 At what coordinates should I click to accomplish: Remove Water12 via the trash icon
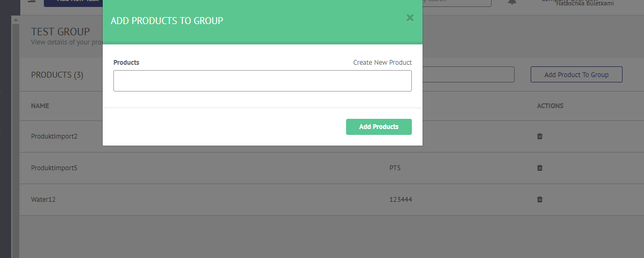coord(540,199)
